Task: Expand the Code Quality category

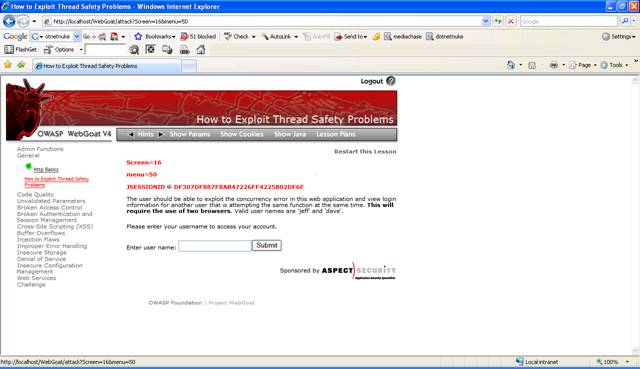Action: click(35, 195)
